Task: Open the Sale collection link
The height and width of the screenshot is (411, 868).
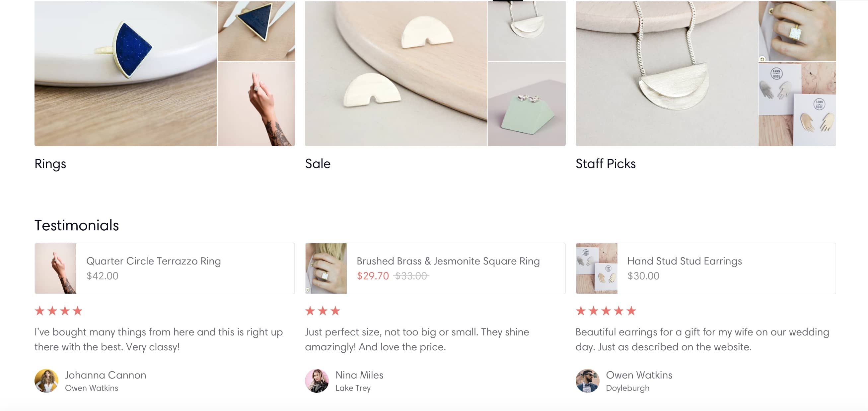Action: point(318,164)
